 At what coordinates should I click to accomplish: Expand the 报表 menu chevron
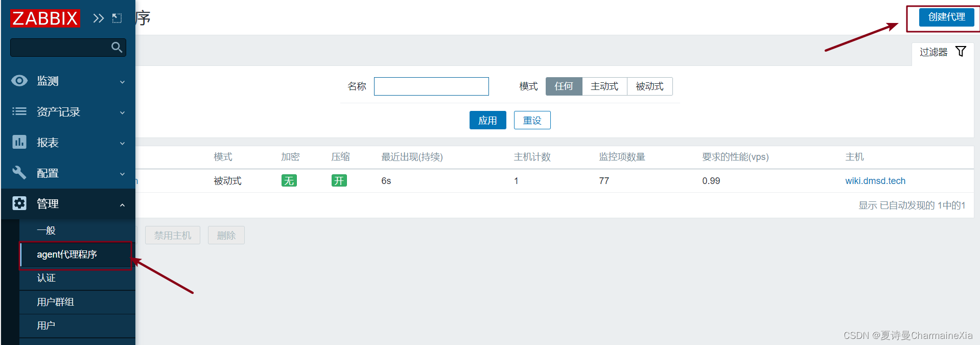tap(123, 143)
